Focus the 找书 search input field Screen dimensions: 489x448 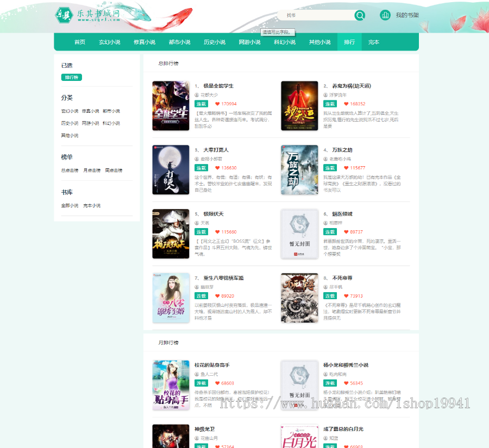[x=316, y=15]
